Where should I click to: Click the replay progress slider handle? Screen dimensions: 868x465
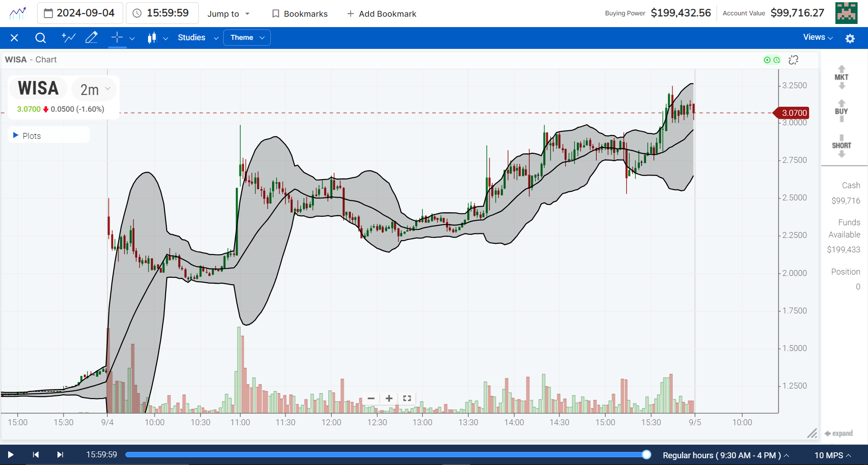coord(646,455)
